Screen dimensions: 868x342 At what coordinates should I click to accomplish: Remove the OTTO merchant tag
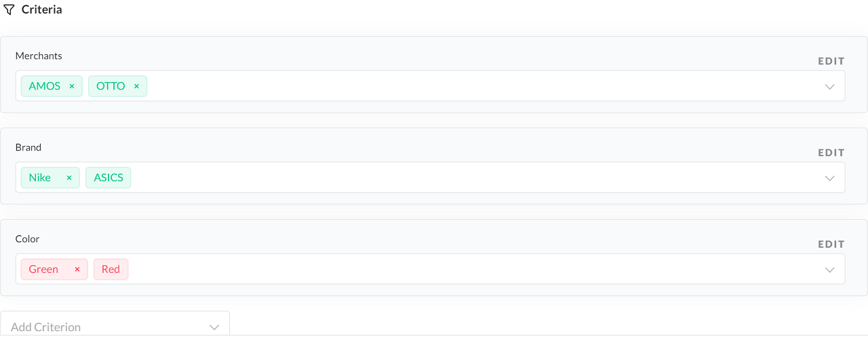136,86
